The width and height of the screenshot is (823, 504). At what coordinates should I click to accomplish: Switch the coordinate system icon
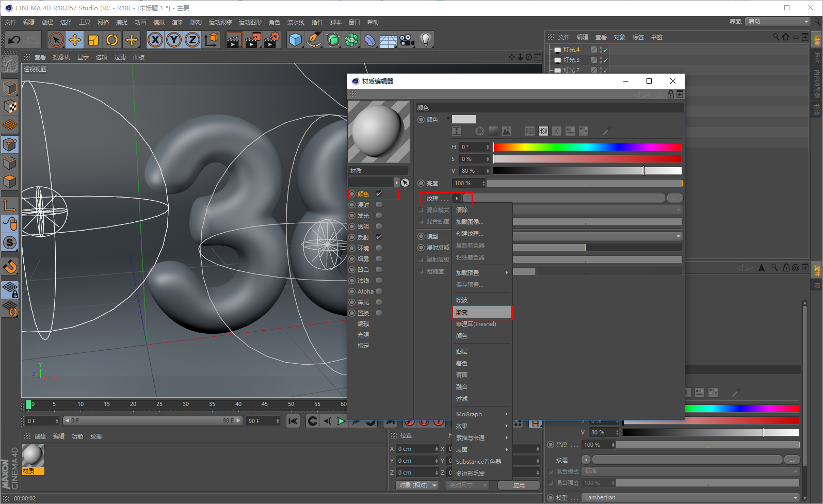[x=212, y=40]
